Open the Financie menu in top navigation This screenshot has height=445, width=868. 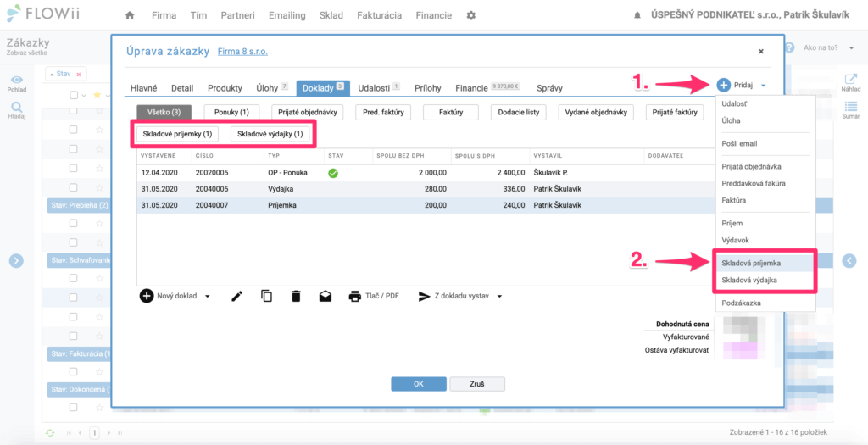pyautogui.click(x=433, y=15)
